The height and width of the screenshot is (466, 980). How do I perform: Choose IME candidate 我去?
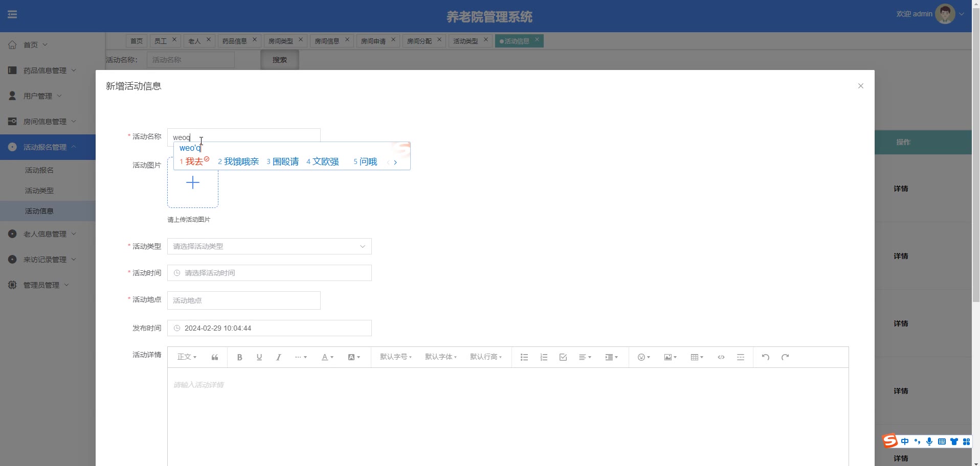coord(194,161)
